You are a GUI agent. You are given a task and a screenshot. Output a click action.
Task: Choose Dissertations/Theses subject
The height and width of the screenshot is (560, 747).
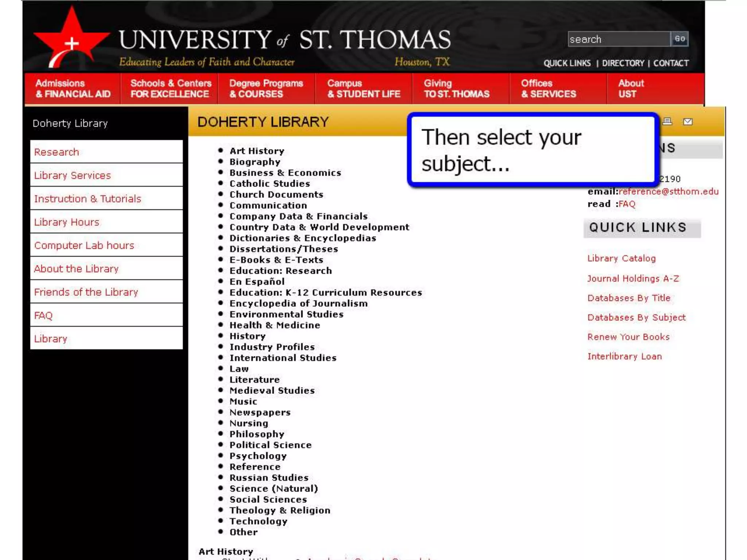[x=283, y=249]
